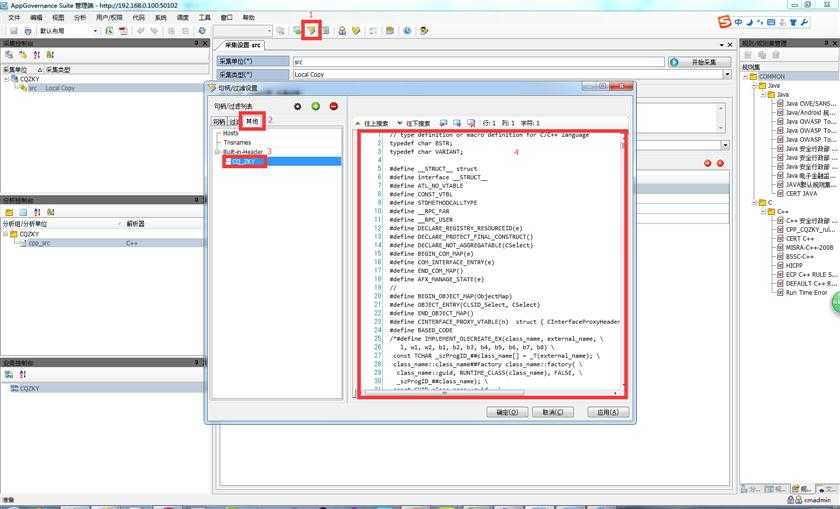The height and width of the screenshot is (509, 840).
Task: Select HICPP rule set
Action: tap(794, 265)
